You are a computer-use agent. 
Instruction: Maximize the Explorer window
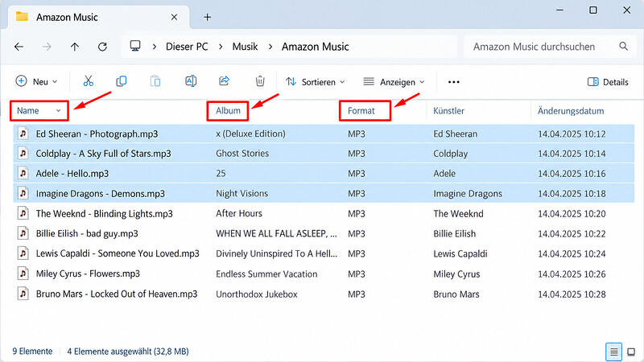click(593, 10)
